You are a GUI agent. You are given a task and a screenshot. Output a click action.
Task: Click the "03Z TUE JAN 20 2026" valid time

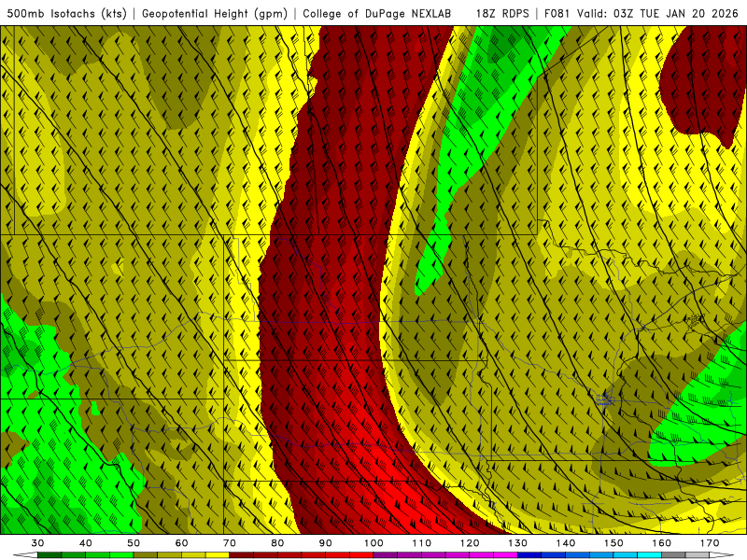[675, 13]
